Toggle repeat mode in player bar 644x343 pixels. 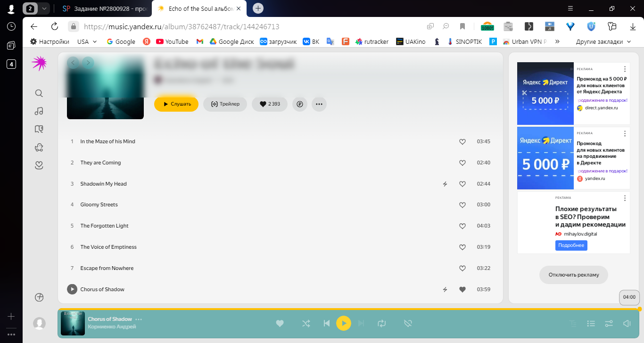tap(381, 323)
